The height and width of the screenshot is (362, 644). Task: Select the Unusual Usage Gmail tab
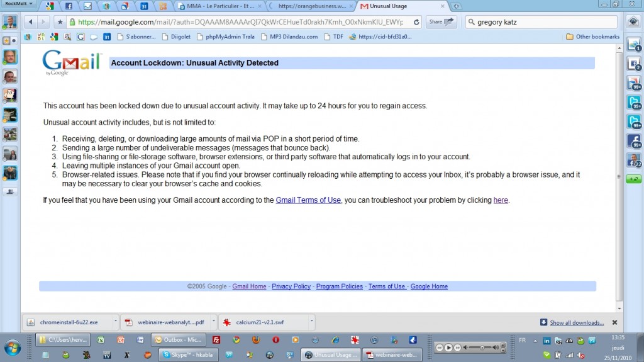click(402, 6)
